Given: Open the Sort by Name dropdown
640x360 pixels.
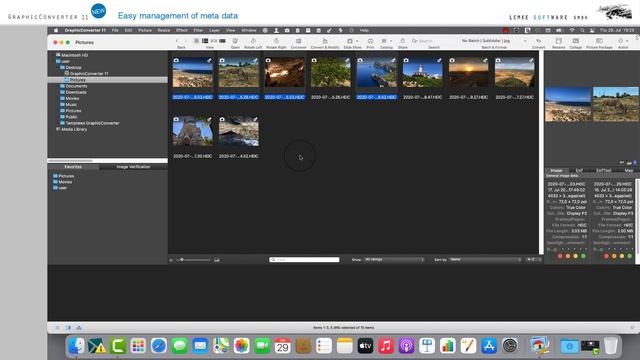Looking at the screenshot, I should [x=485, y=260].
